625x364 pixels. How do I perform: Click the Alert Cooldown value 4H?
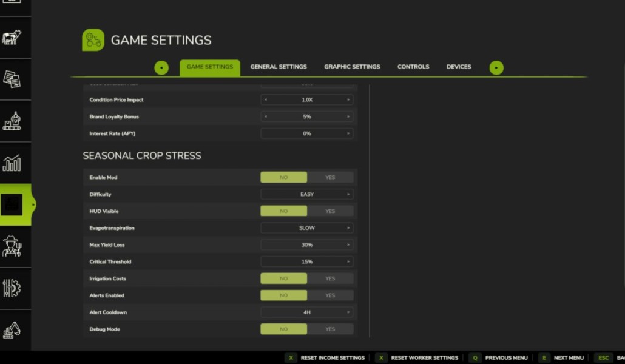pyautogui.click(x=307, y=312)
